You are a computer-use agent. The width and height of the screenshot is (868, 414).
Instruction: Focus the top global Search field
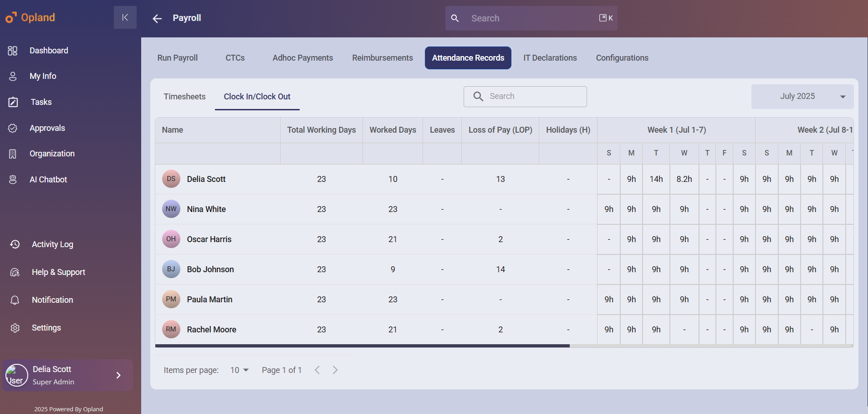click(531, 18)
